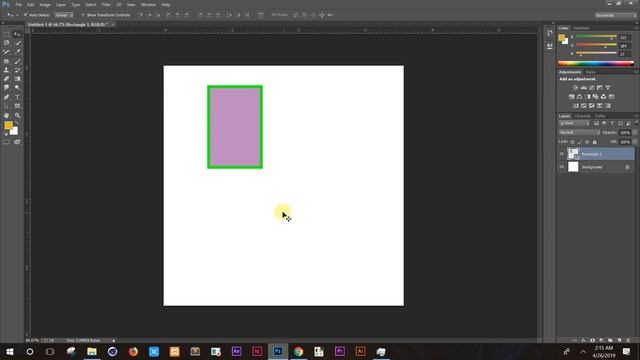640x360 pixels.
Task: Add an Invert adjustment
Action: pyautogui.click(x=576, y=106)
